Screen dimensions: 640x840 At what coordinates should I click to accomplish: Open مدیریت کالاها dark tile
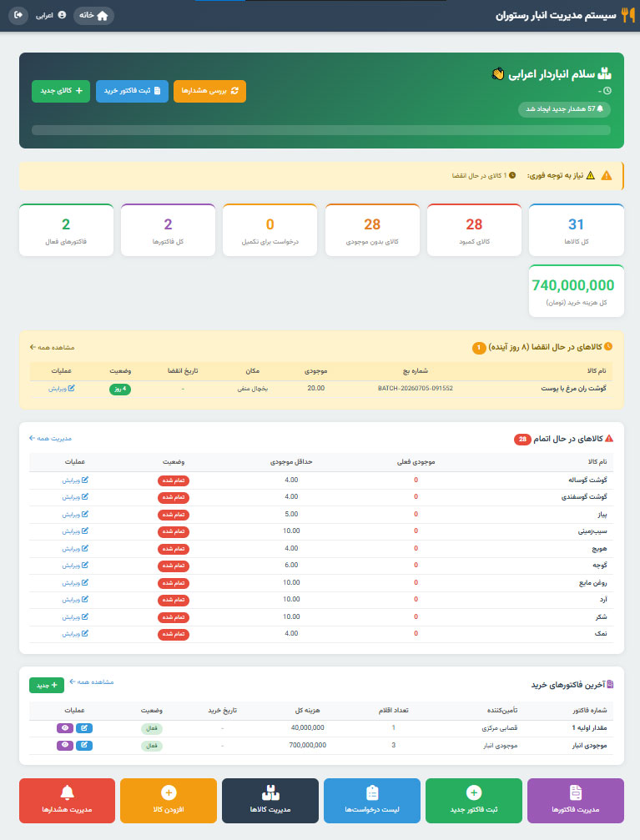pyautogui.click(x=270, y=801)
